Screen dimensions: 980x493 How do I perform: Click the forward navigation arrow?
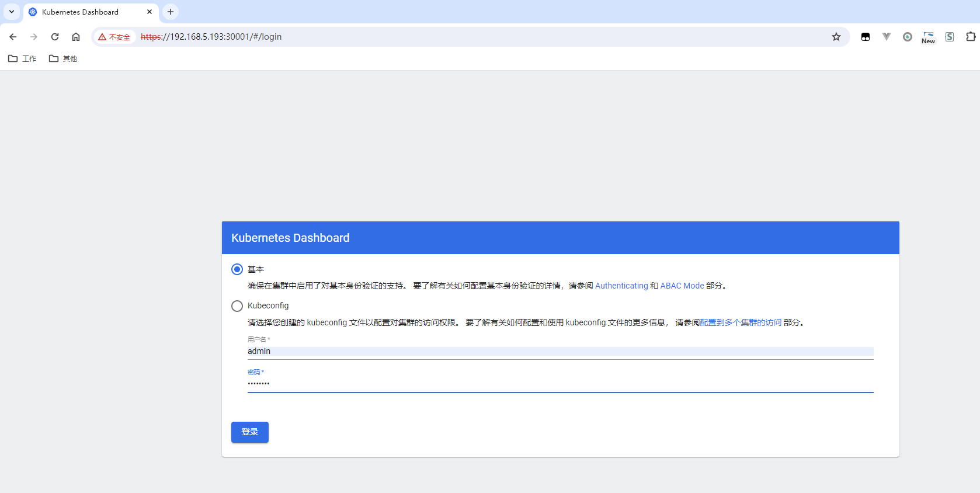click(34, 37)
